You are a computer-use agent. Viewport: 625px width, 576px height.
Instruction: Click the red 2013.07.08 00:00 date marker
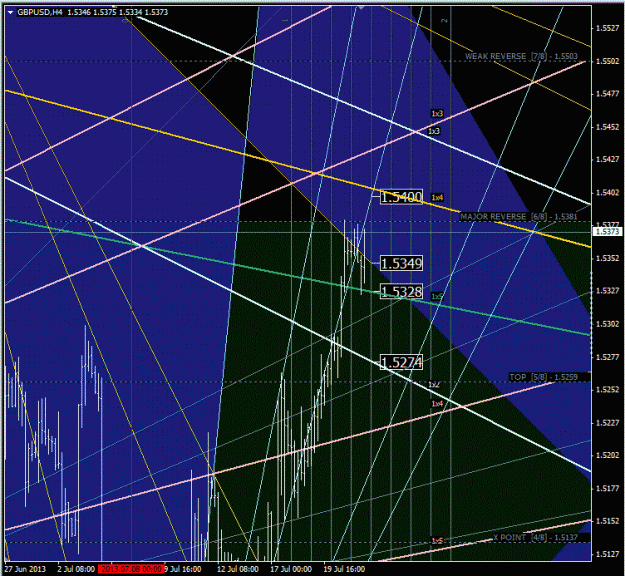[131, 569]
